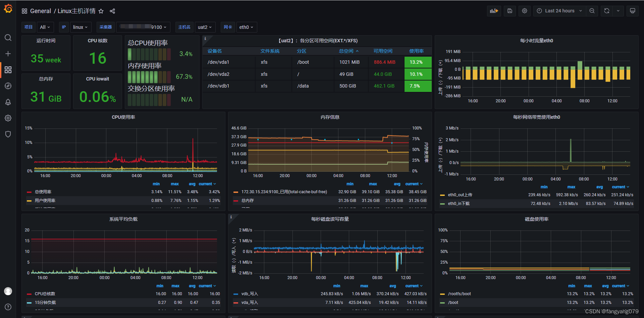Toggle the /rootfs/boot series
Viewport: 644px width, 318px height.
coord(459,294)
